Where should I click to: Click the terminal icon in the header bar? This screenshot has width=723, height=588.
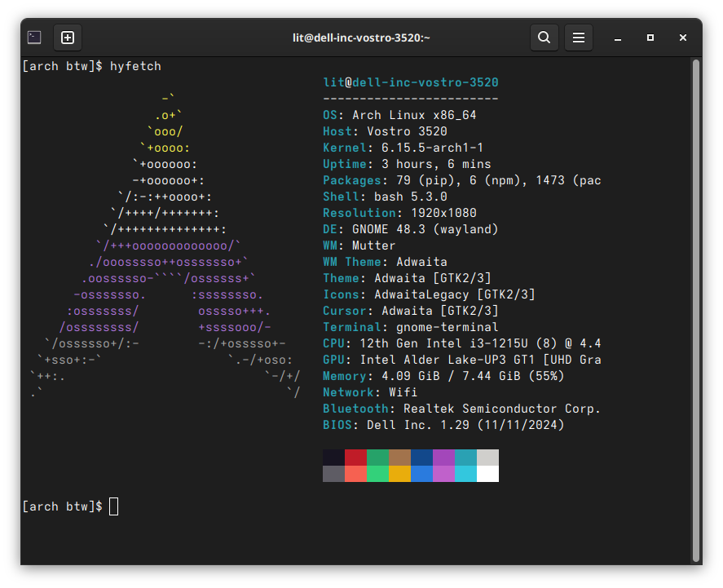pos(34,38)
